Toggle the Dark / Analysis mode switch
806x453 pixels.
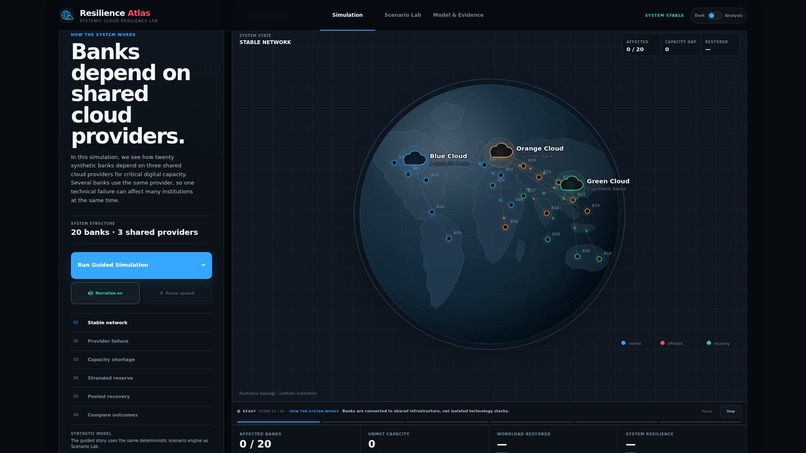coord(714,15)
